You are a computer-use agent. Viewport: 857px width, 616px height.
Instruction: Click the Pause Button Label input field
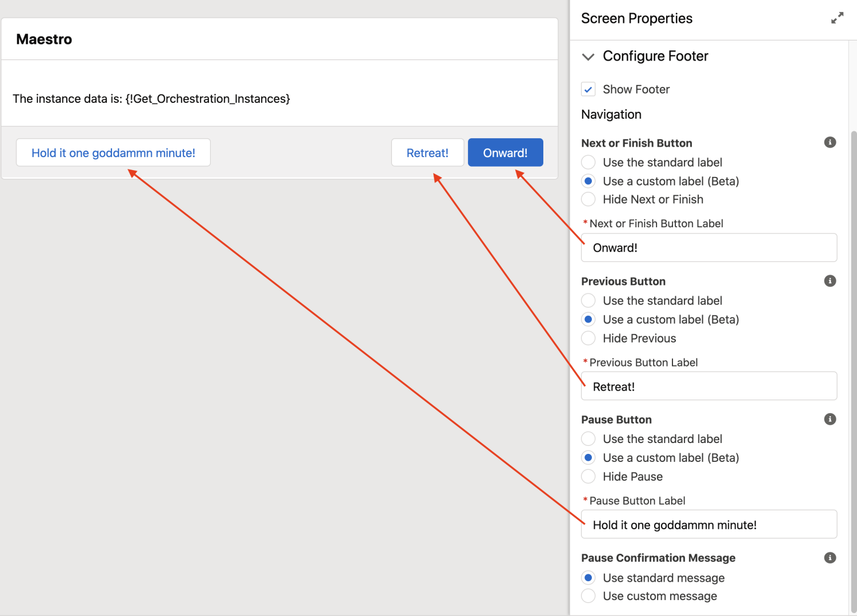click(708, 525)
